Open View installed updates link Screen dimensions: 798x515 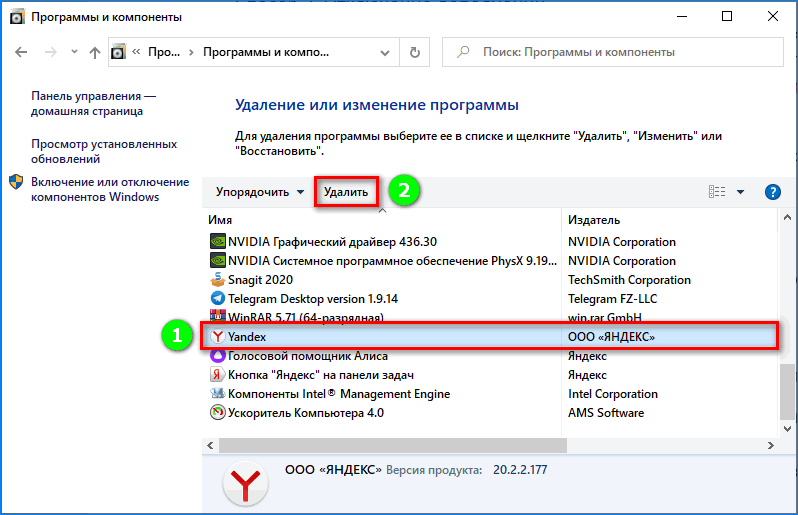(x=104, y=151)
